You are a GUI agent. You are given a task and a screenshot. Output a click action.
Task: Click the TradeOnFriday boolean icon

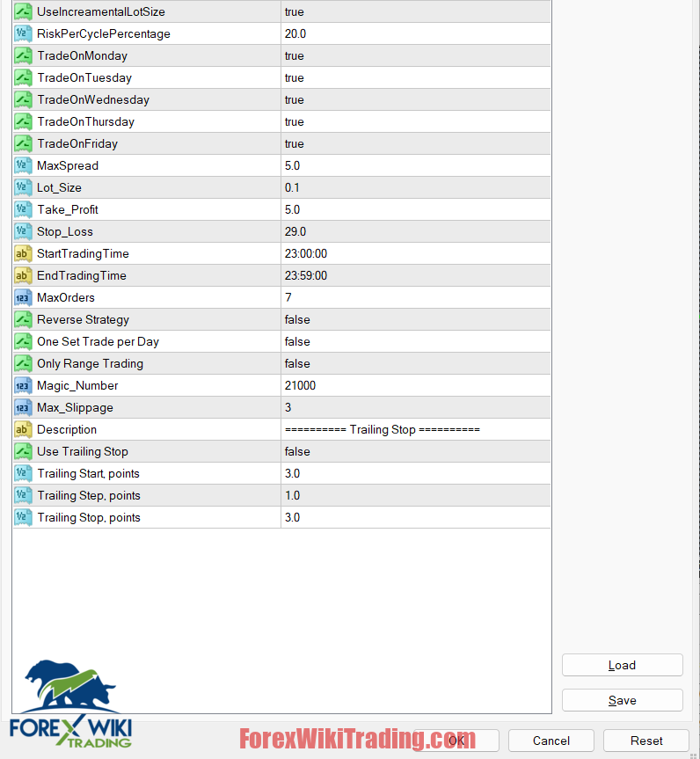pyautogui.click(x=23, y=143)
